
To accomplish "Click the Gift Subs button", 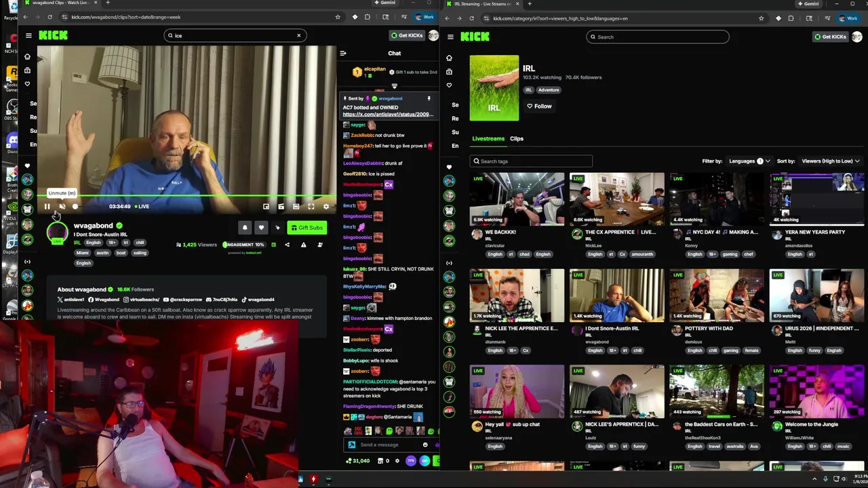I will click(x=307, y=228).
